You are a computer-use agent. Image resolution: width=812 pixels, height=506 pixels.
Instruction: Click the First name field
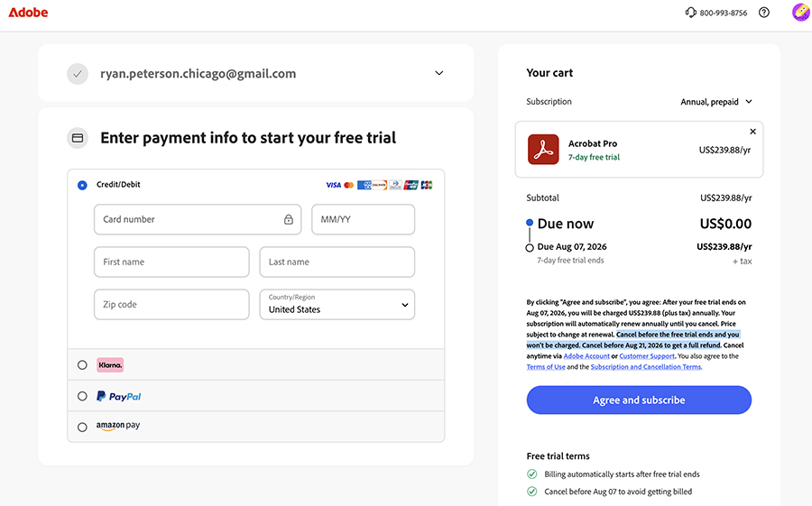pyautogui.click(x=171, y=262)
